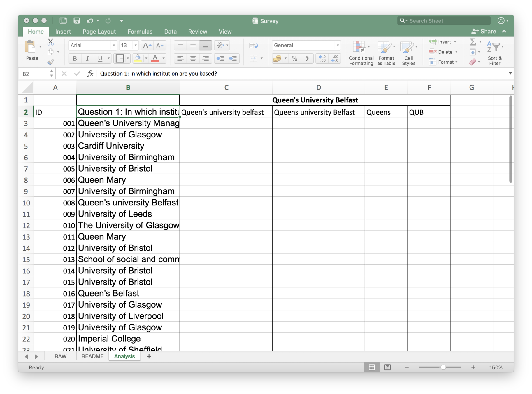Click the zoom out minus button
The width and height of the screenshot is (532, 394).
(407, 367)
